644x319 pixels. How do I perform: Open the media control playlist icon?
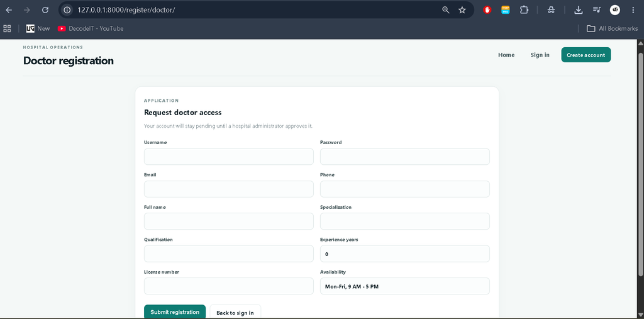click(597, 10)
